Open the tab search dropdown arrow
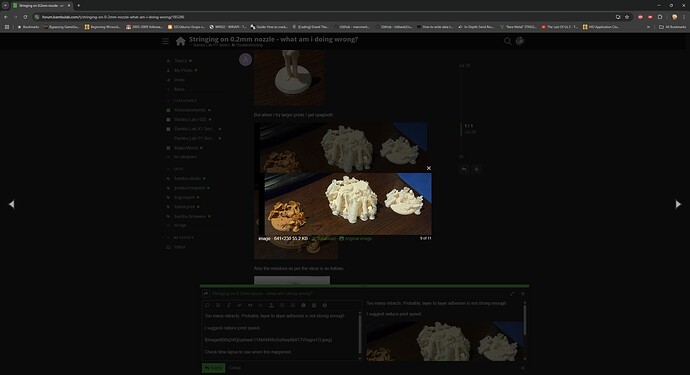 [5, 6]
